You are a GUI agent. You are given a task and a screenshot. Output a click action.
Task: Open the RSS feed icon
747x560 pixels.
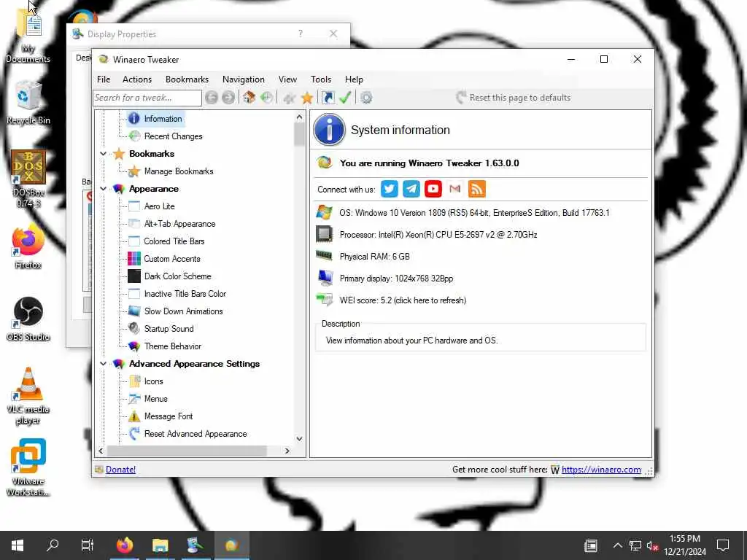(477, 189)
